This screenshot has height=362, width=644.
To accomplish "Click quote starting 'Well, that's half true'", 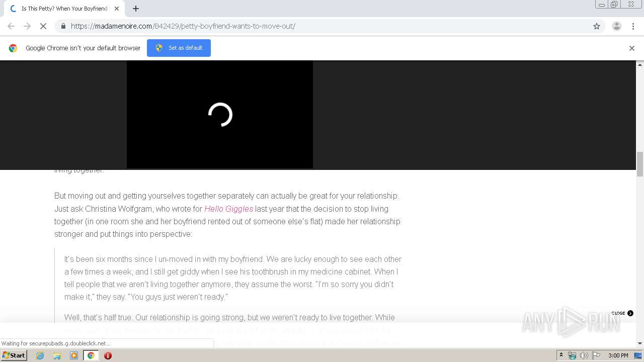I will coord(233,330).
